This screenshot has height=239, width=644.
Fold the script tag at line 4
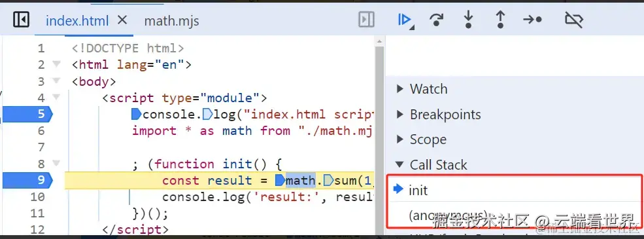click(56, 98)
